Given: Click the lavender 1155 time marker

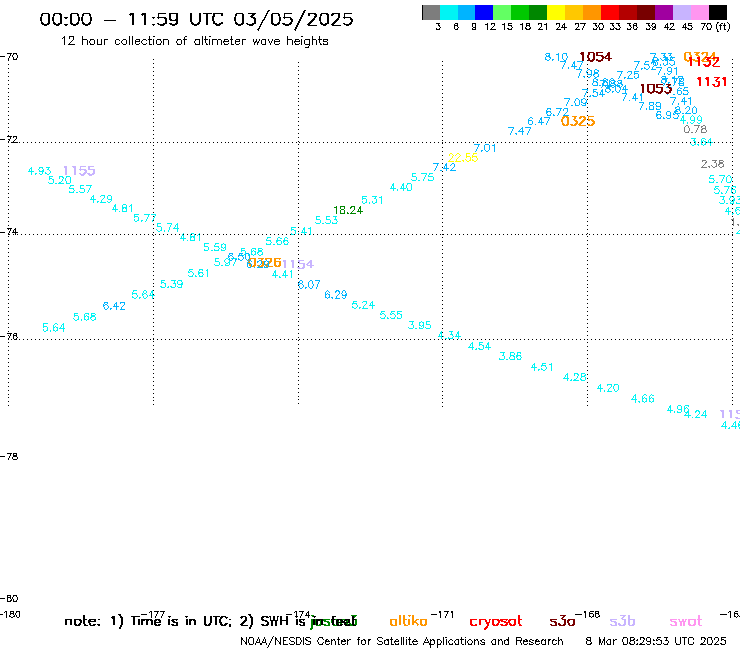Looking at the screenshot, I should (x=79, y=171).
